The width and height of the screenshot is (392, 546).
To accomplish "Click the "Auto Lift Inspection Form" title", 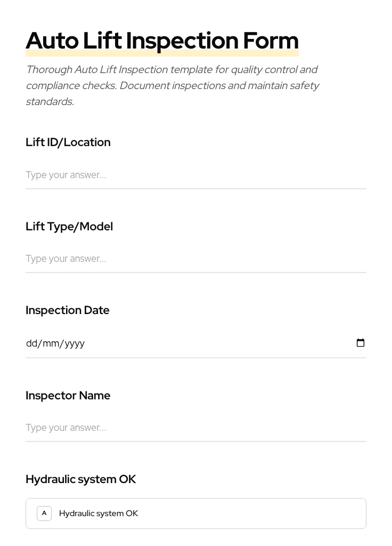I will click(x=162, y=40).
